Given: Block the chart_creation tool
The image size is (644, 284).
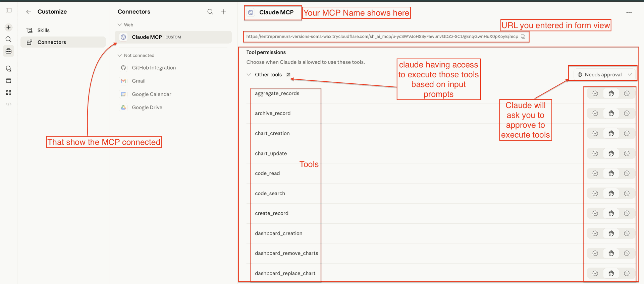Looking at the screenshot, I should click(x=627, y=133).
